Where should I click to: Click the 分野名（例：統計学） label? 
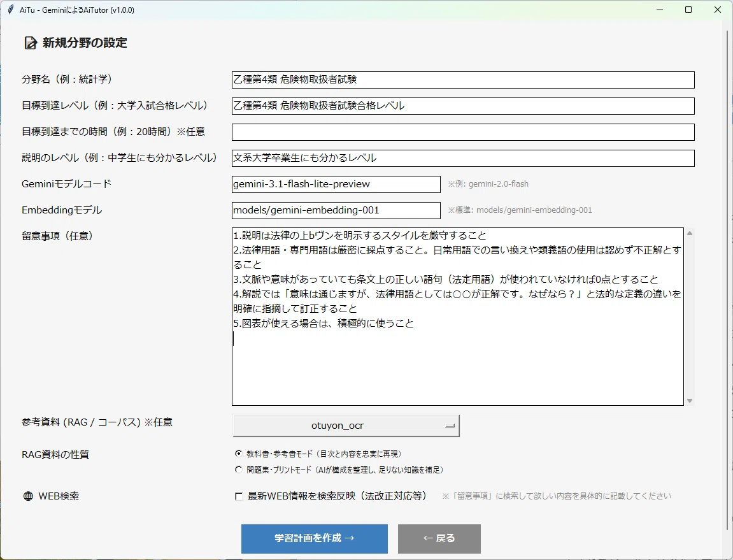pyautogui.click(x=67, y=80)
